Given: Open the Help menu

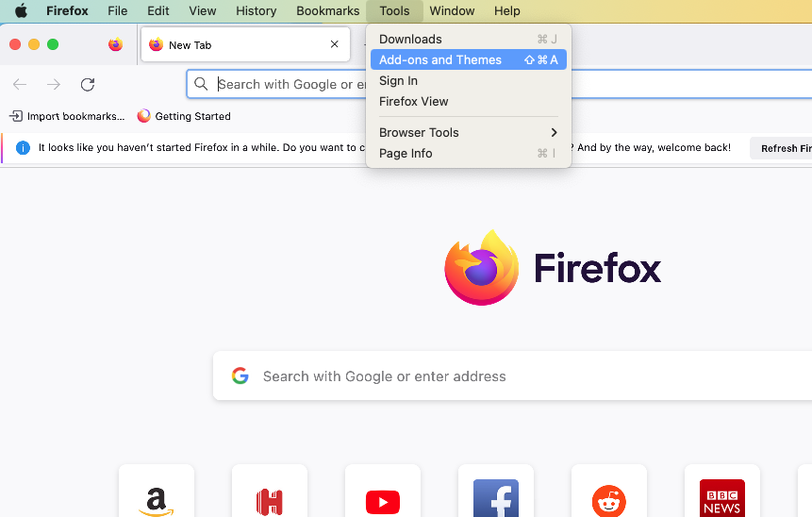Looking at the screenshot, I should [x=507, y=11].
